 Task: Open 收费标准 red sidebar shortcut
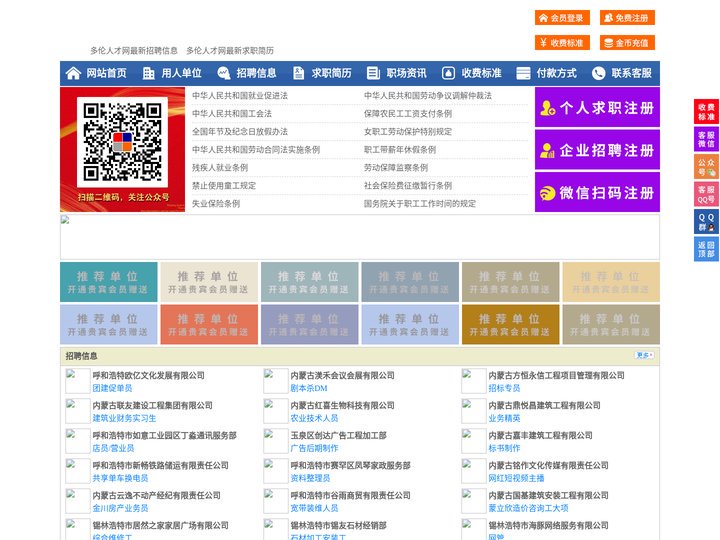coord(706,112)
